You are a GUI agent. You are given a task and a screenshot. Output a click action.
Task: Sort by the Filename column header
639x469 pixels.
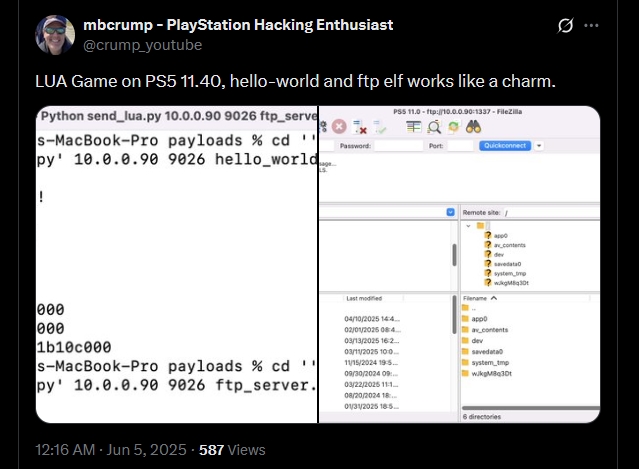[x=480, y=298]
